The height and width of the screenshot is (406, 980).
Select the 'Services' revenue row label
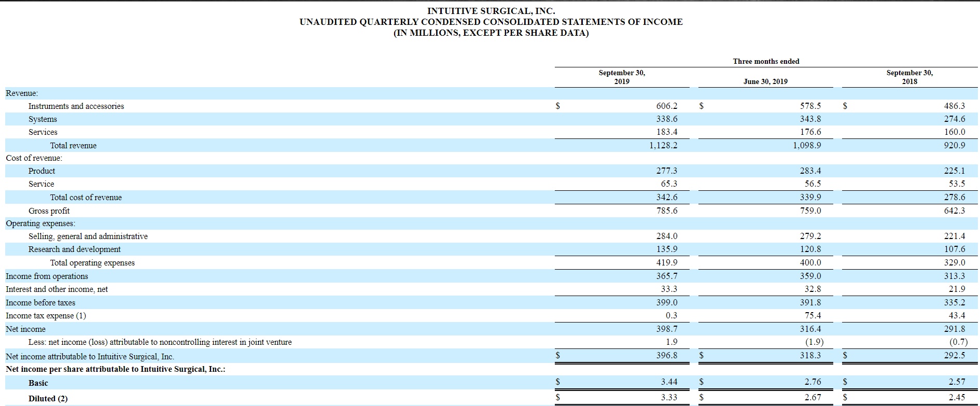[43, 132]
